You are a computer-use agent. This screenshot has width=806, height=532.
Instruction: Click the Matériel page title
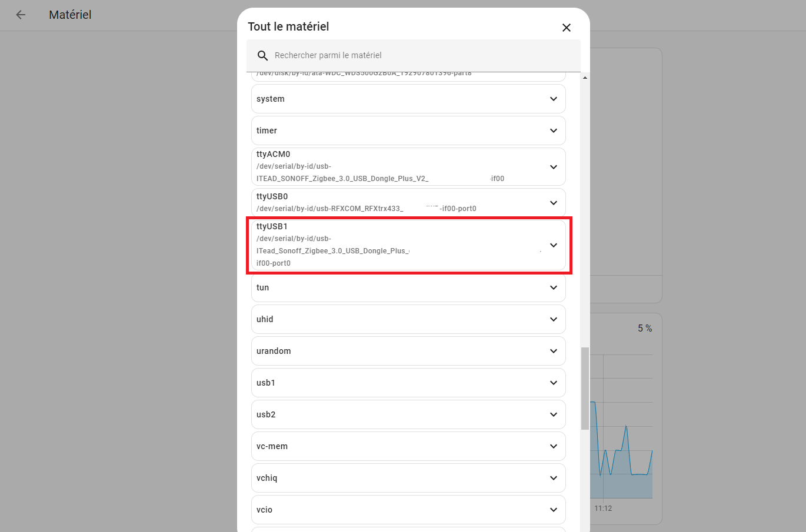pyautogui.click(x=70, y=15)
